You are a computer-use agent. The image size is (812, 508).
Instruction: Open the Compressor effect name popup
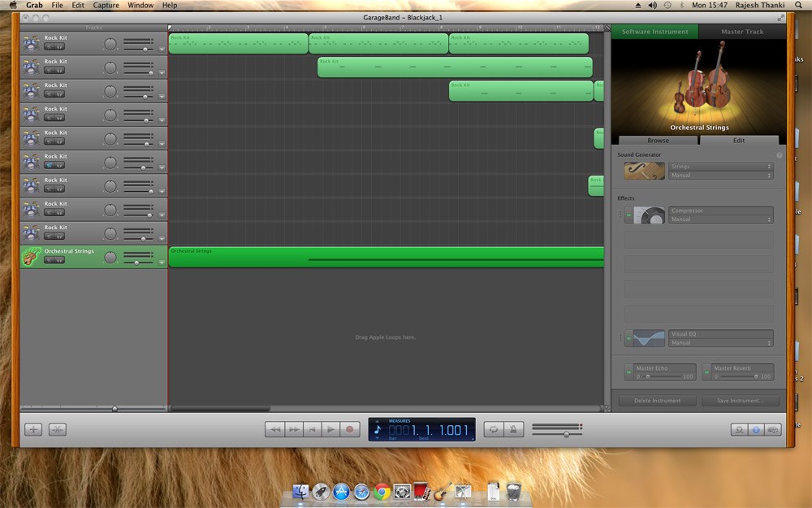(x=721, y=211)
